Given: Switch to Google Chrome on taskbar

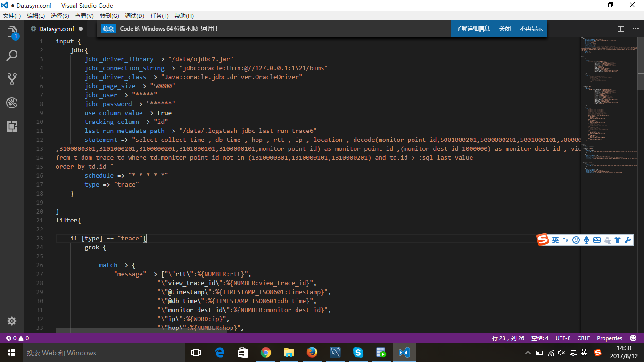Looking at the screenshot, I should pyautogui.click(x=266, y=353).
